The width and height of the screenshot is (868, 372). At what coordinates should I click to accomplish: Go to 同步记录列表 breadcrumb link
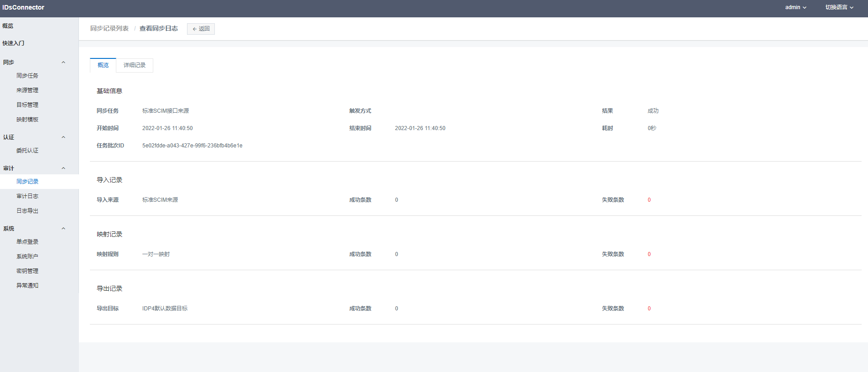(109, 28)
